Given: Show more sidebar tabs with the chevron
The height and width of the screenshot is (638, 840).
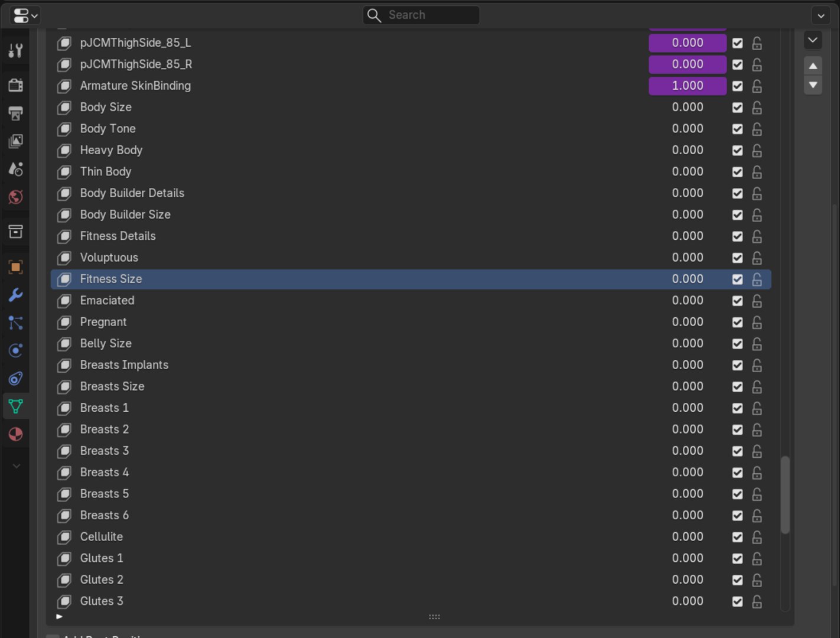Looking at the screenshot, I should (x=16, y=466).
